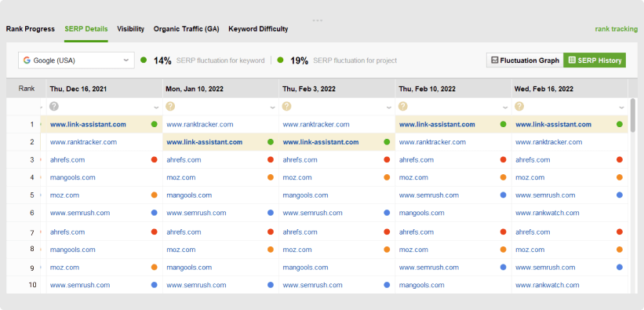Image resolution: width=644 pixels, height=310 pixels.
Task: Click green dot for link-assistant.com, Dec 16 rank 1
Action: pyautogui.click(x=154, y=124)
